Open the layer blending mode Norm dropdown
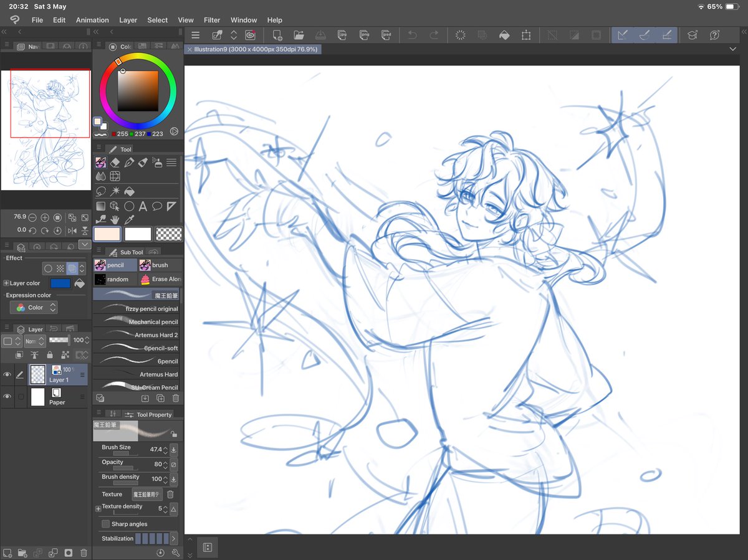This screenshot has width=748, height=560. tap(34, 341)
